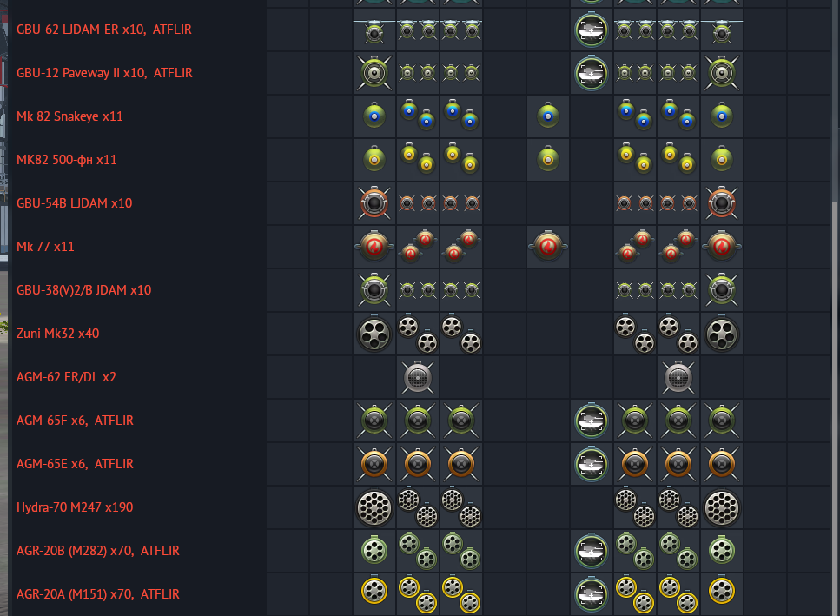Select rightmost AGR-20A (M151) rocket pod icon
Viewport: 840px width, 616px height.
722,594
